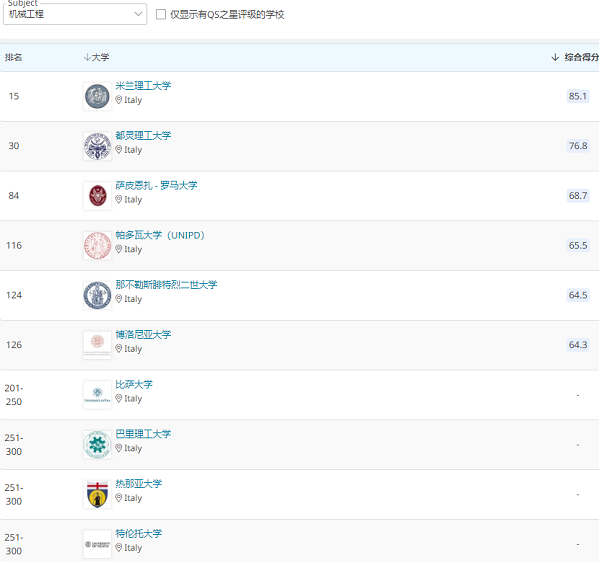
Task: Click the 帕多瓦大学 seal logo
Action: pyautogui.click(x=97, y=245)
